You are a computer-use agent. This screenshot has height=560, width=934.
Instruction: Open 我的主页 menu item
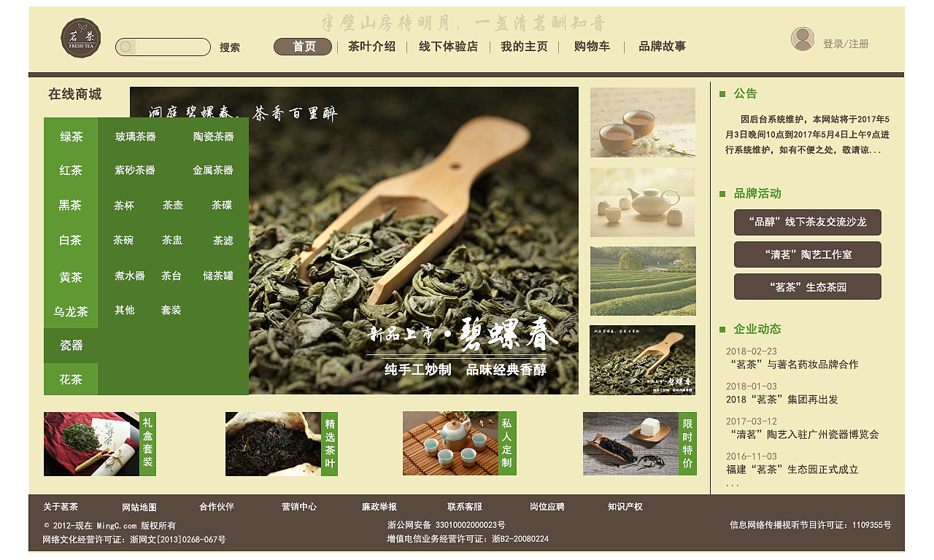(524, 47)
